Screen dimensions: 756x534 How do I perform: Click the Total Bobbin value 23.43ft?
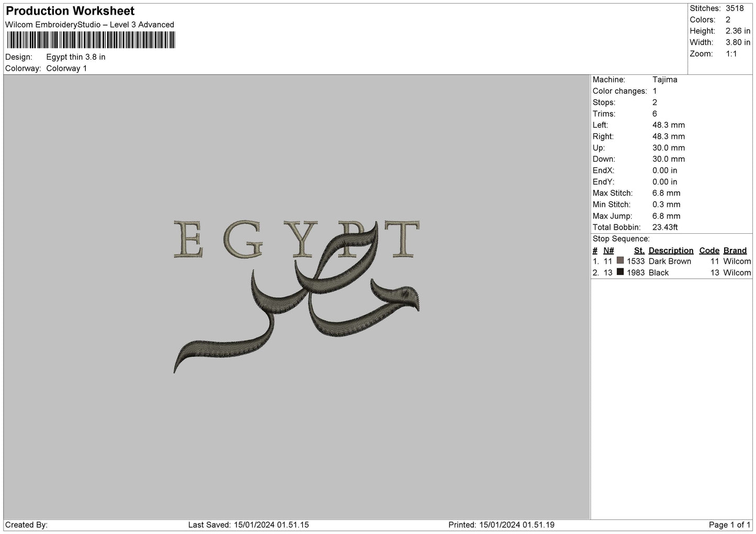665,228
